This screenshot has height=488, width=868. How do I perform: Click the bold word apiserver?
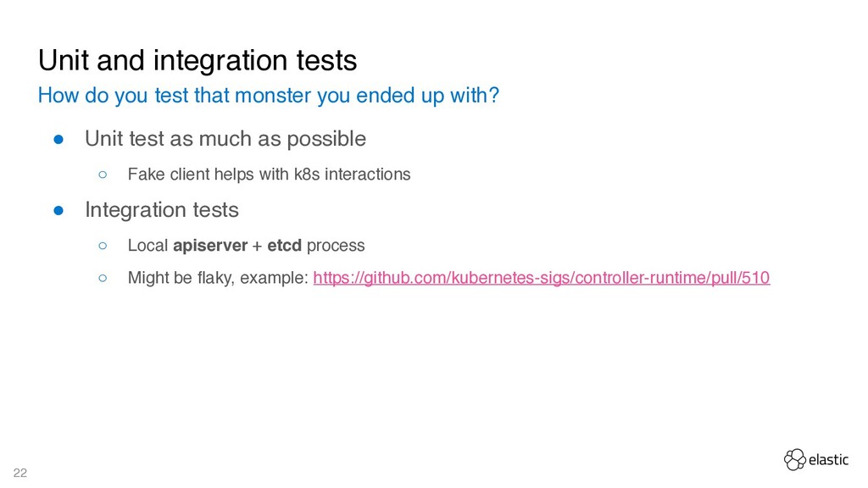coord(210,246)
